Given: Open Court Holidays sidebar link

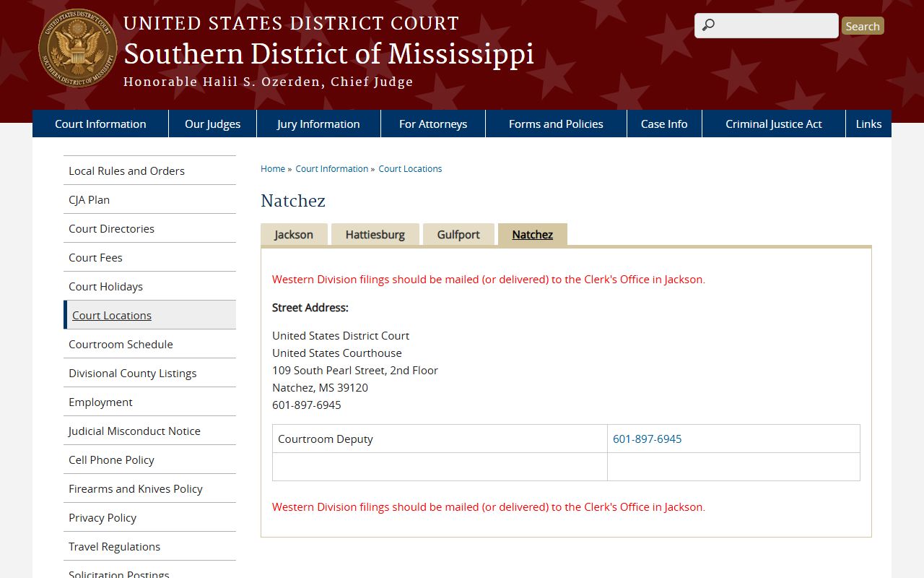Looking at the screenshot, I should point(149,286).
